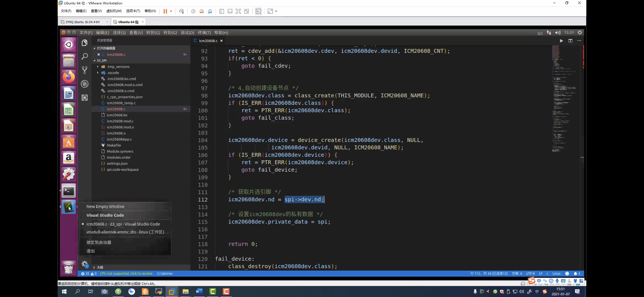Open the Search view in activity bar

point(85,56)
